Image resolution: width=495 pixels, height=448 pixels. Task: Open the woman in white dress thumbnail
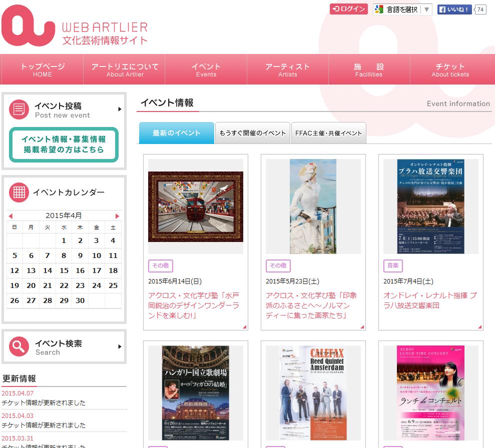[x=313, y=206]
